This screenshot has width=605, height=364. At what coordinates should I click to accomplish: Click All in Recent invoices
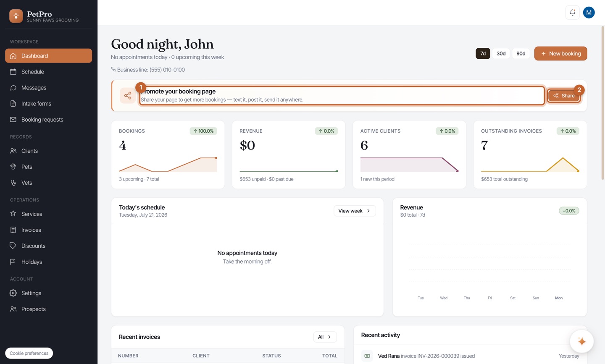click(325, 337)
